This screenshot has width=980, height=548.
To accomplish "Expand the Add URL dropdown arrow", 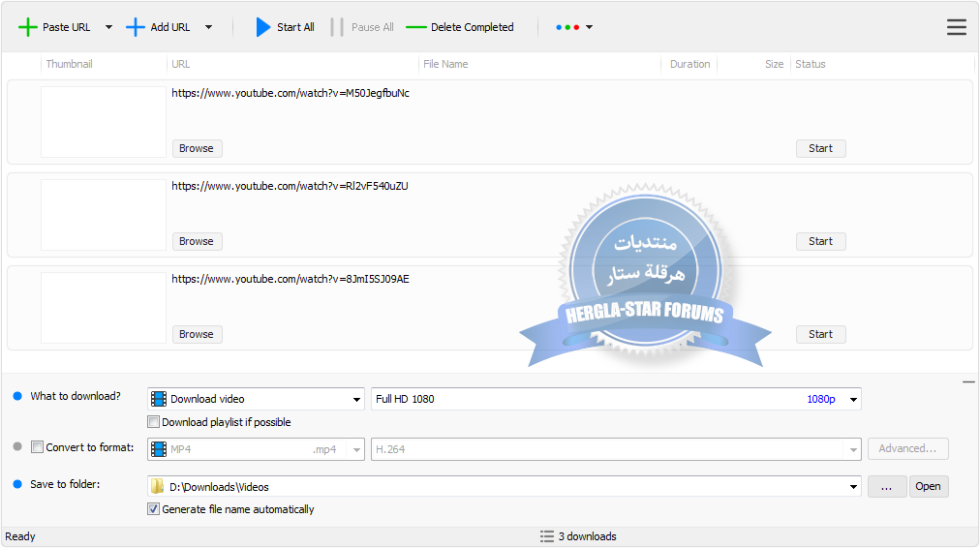I will (x=209, y=27).
